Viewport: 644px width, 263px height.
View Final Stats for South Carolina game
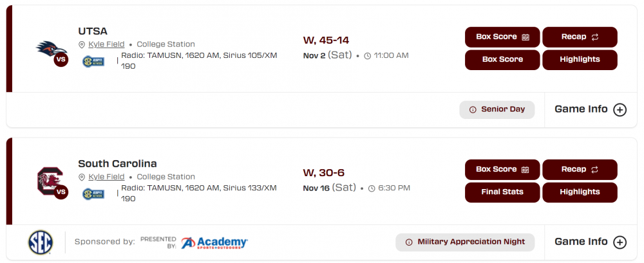[502, 192]
